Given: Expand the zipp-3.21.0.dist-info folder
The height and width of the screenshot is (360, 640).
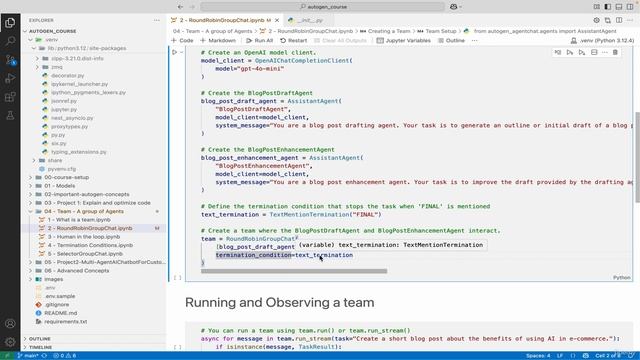Looking at the screenshot, I should [94, 58].
